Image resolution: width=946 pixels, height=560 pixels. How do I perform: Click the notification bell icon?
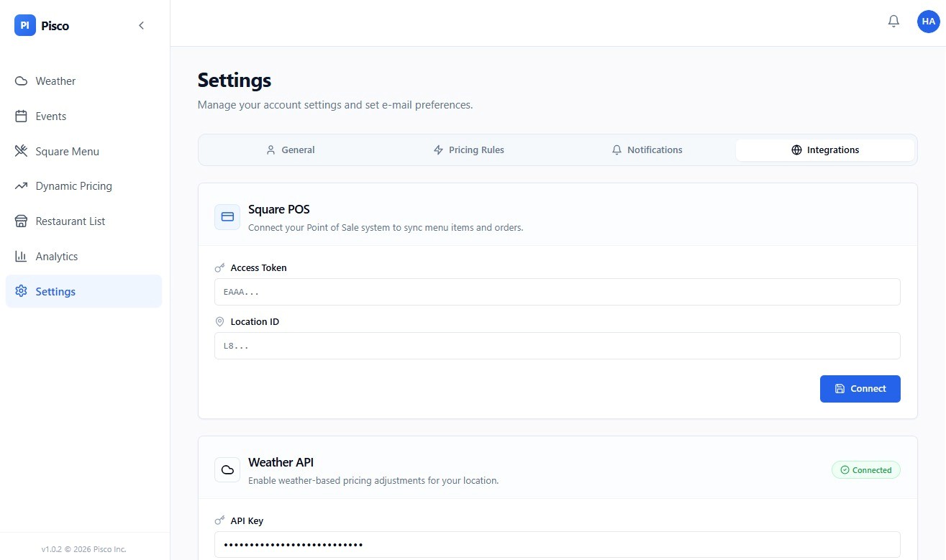(x=893, y=22)
